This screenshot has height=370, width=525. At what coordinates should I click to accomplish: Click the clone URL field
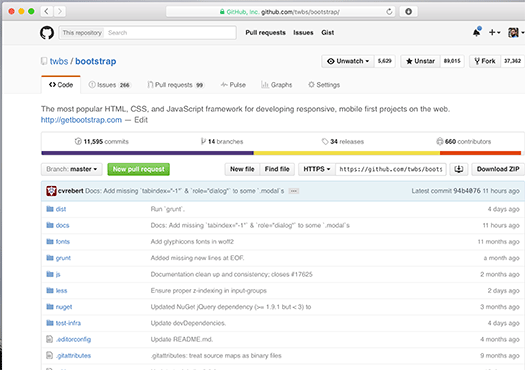point(391,169)
